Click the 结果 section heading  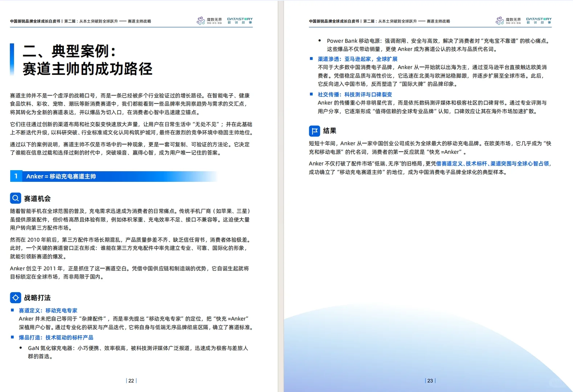[330, 131]
